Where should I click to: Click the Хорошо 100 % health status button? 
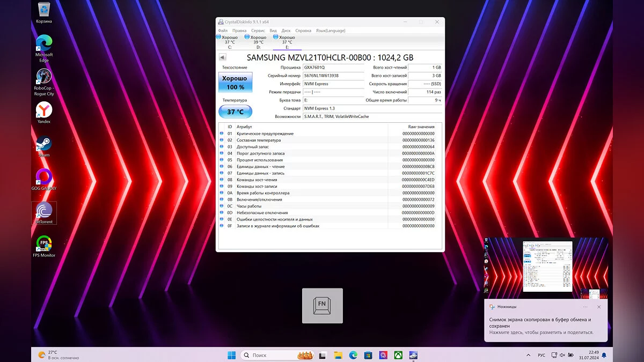(x=235, y=83)
